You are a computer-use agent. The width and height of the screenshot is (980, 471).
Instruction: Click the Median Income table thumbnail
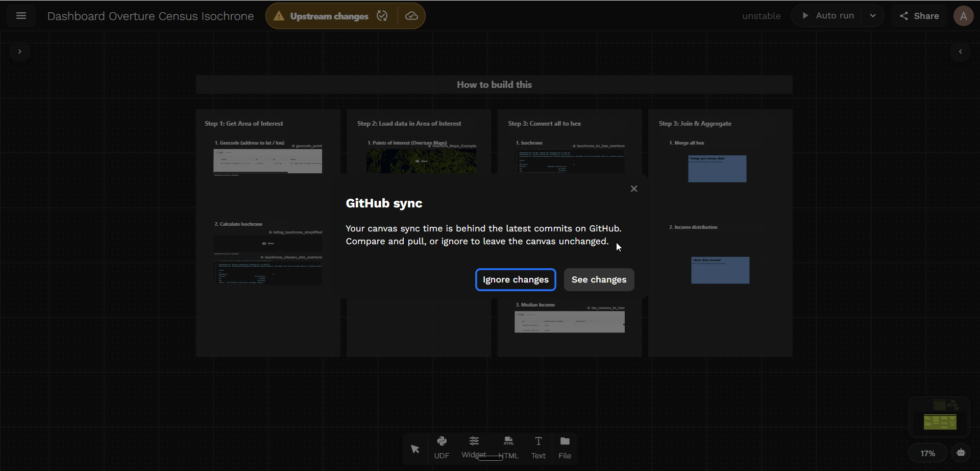coord(570,322)
